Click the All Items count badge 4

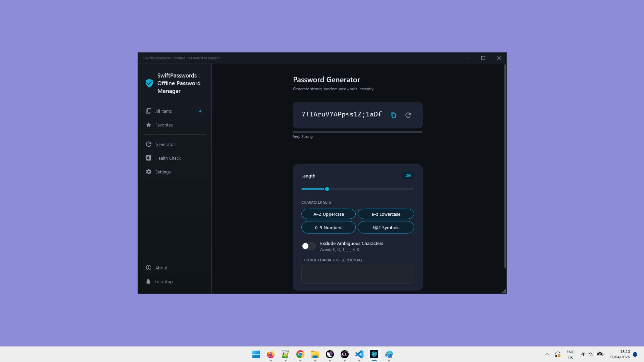coord(200,111)
